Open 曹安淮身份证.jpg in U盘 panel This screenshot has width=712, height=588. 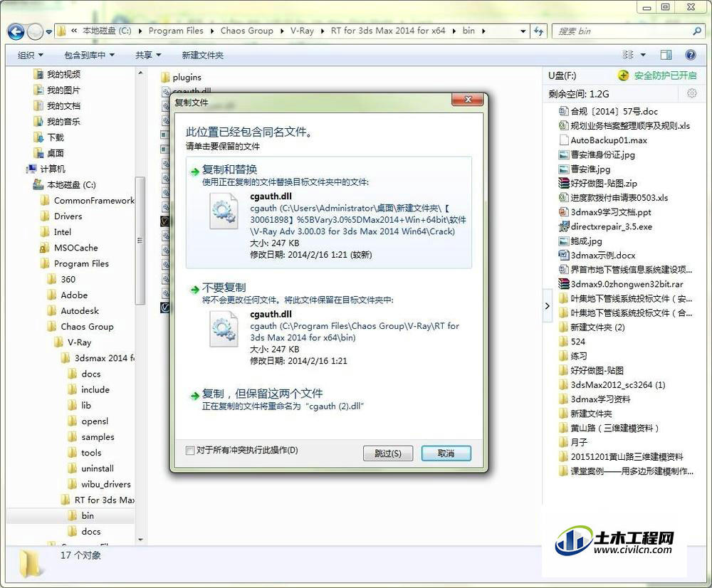tap(602, 155)
